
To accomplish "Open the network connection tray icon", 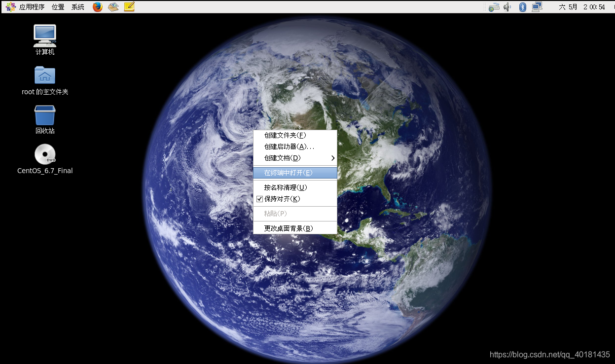I will click(537, 7).
